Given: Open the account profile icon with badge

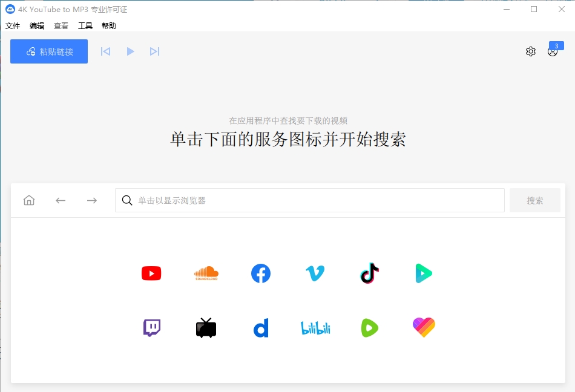Looking at the screenshot, I should click(553, 51).
